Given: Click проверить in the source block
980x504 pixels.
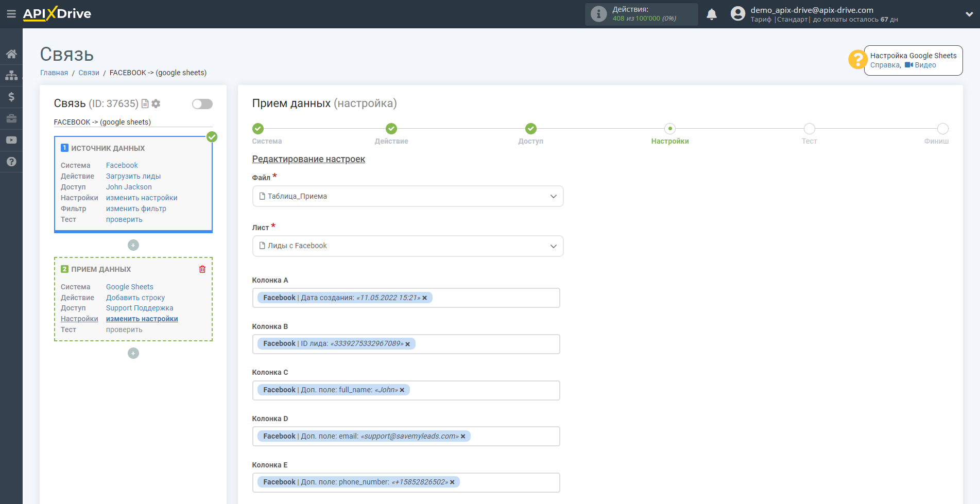Looking at the screenshot, I should 124,219.
